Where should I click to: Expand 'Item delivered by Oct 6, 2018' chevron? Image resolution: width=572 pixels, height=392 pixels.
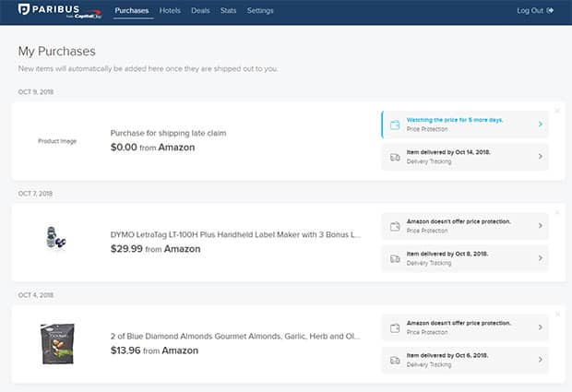click(x=541, y=360)
